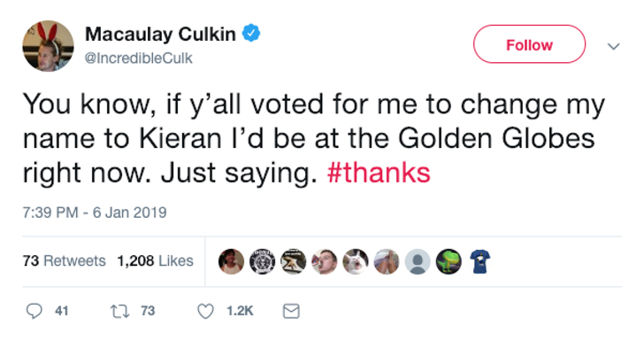Open the white cat liker avatar
The image size is (644, 341).
click(356, 261)
